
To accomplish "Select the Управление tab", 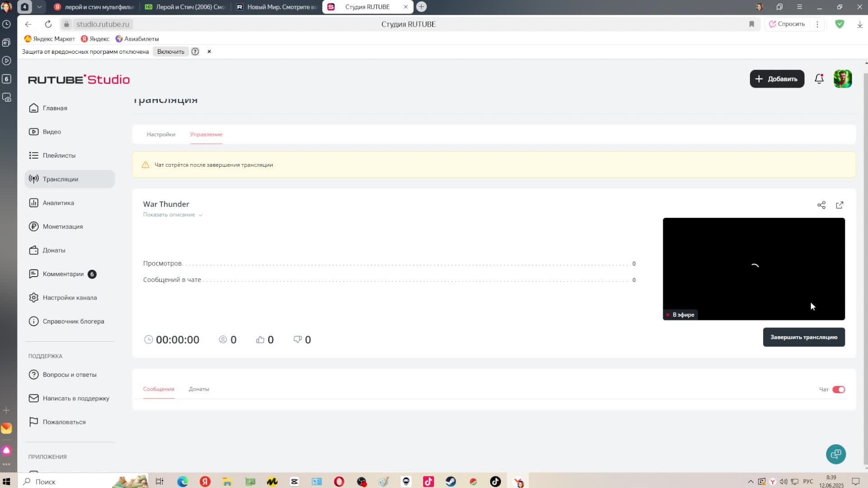I will 206,134.
